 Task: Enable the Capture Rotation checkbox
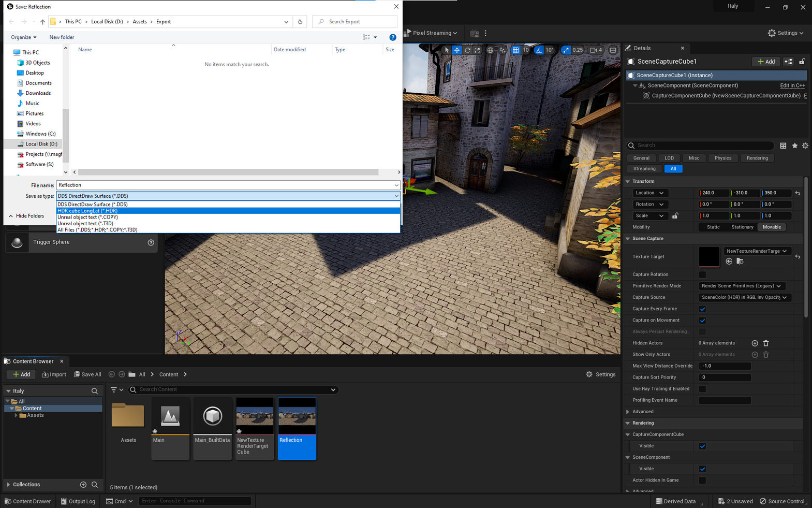[x=702, y=274]
